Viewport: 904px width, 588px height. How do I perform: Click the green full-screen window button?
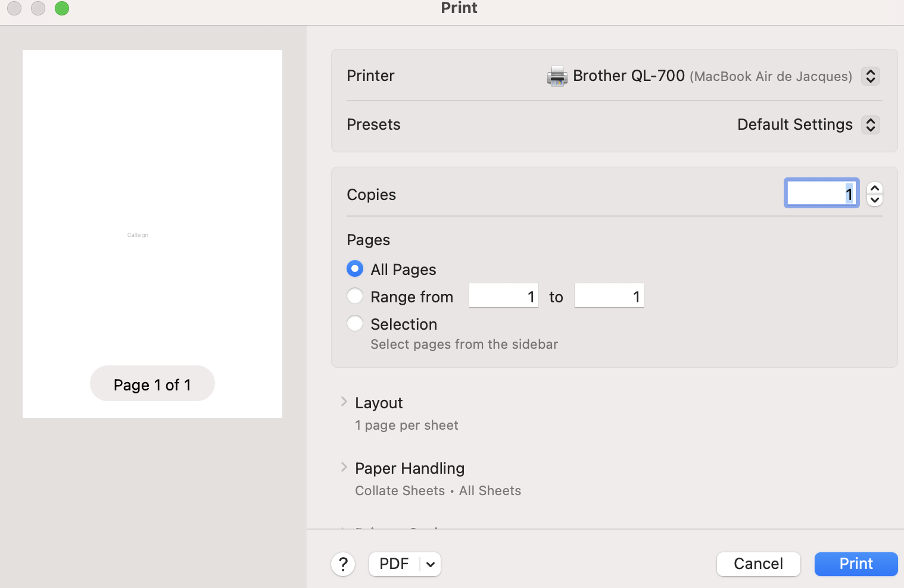[62, 8]
